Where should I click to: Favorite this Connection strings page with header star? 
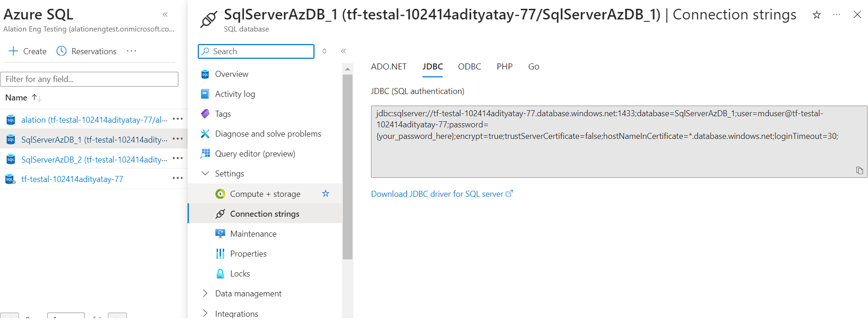point(817,15)
